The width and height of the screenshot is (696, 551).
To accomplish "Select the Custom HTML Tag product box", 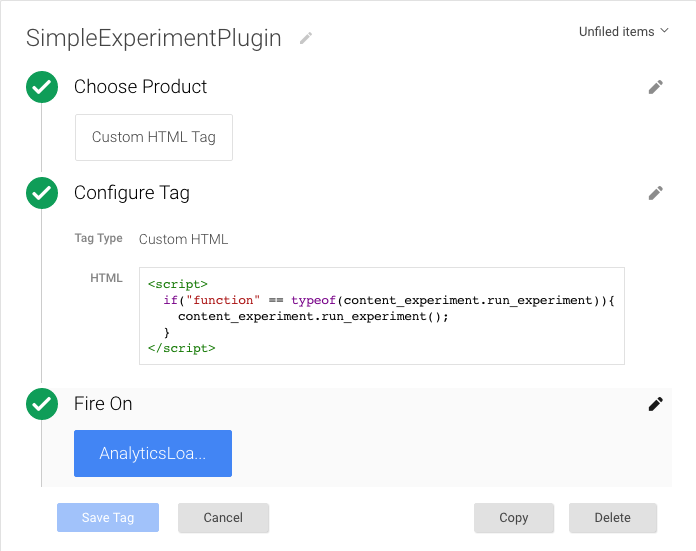I will pos(154,137).
